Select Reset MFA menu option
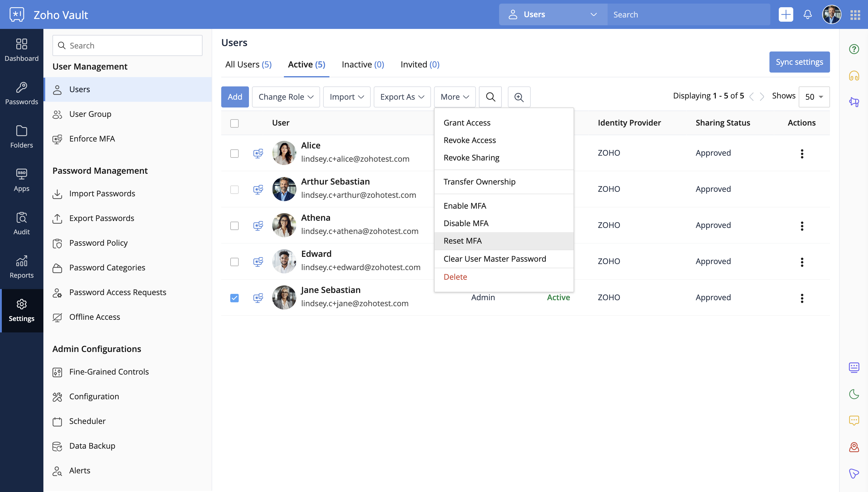The width and height of the screenshot is (868, 492). pos(504,241)
